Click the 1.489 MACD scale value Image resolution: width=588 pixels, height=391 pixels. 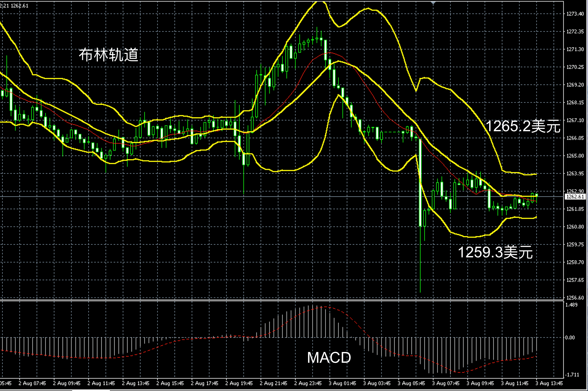click(x=571, y=305)
